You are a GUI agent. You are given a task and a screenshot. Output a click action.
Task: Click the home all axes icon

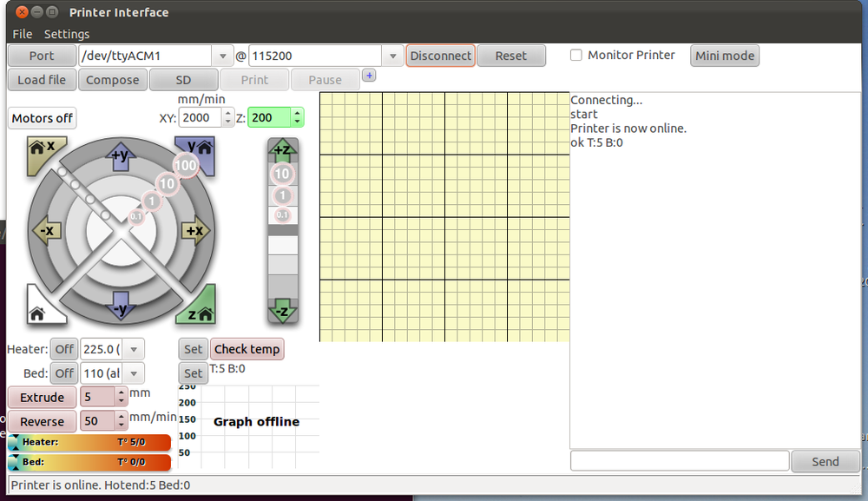(x=39, y=310)
